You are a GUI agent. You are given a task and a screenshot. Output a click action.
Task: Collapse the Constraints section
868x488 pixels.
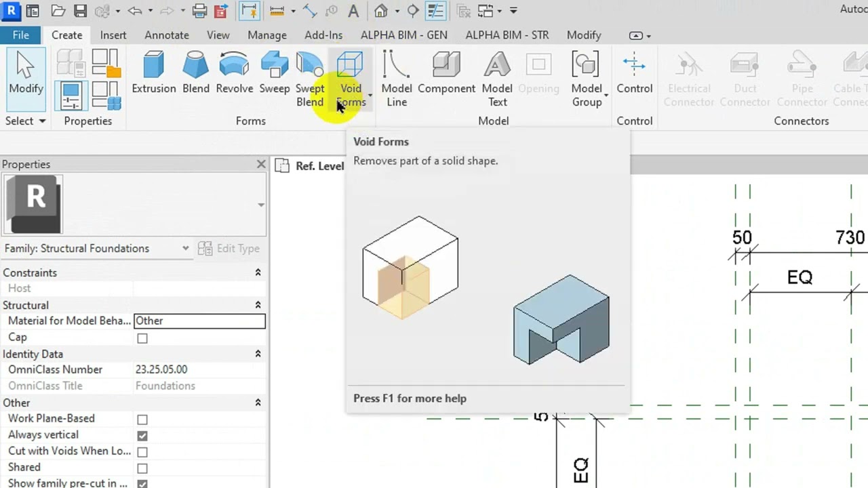pos(258,272)
